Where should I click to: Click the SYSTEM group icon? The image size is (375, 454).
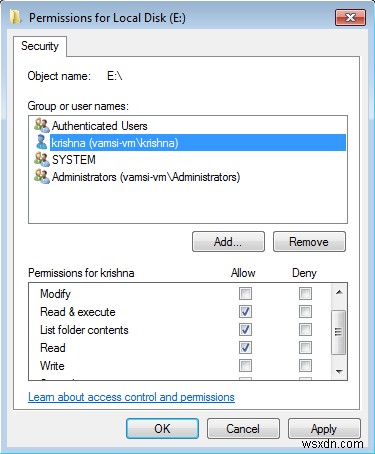pyautogui.click(x=42, y=159)
